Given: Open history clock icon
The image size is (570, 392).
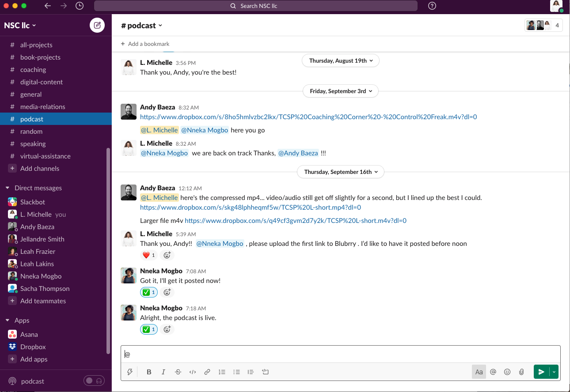Looking at the screenshot, I should click(x=79, y=6).
